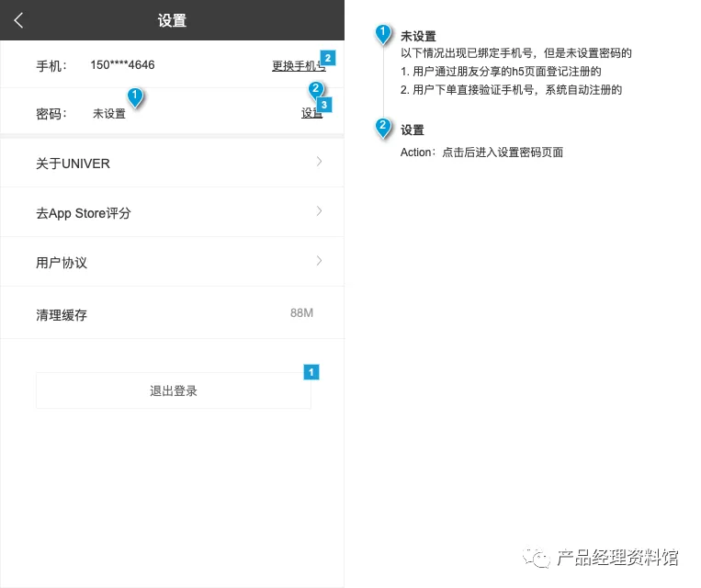Click the 手机: label
Image resolution: width=701 pixels, height=588 pixels.
pos(51,66)
